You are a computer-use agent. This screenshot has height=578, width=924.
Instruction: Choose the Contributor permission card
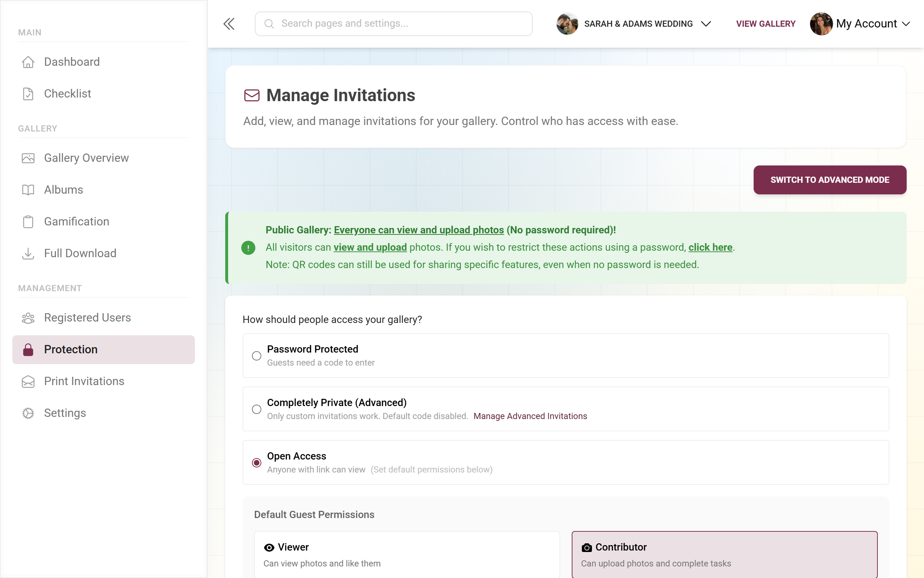click(x=724, y=554)
